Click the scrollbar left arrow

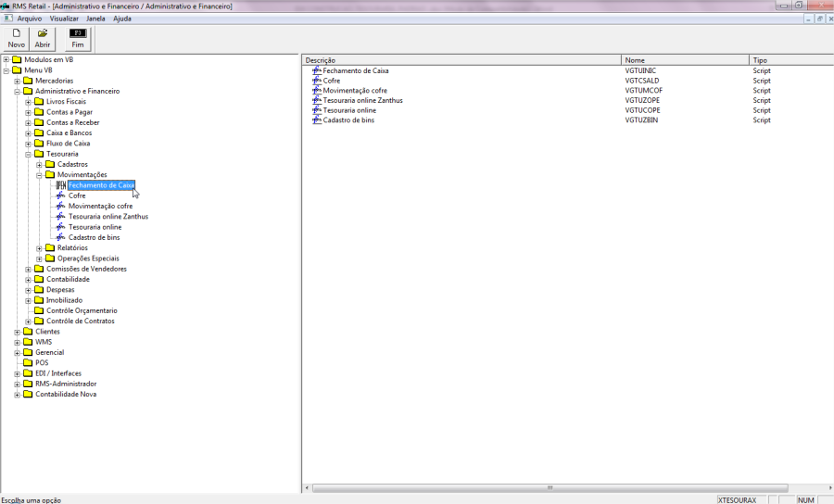point(307,487)
